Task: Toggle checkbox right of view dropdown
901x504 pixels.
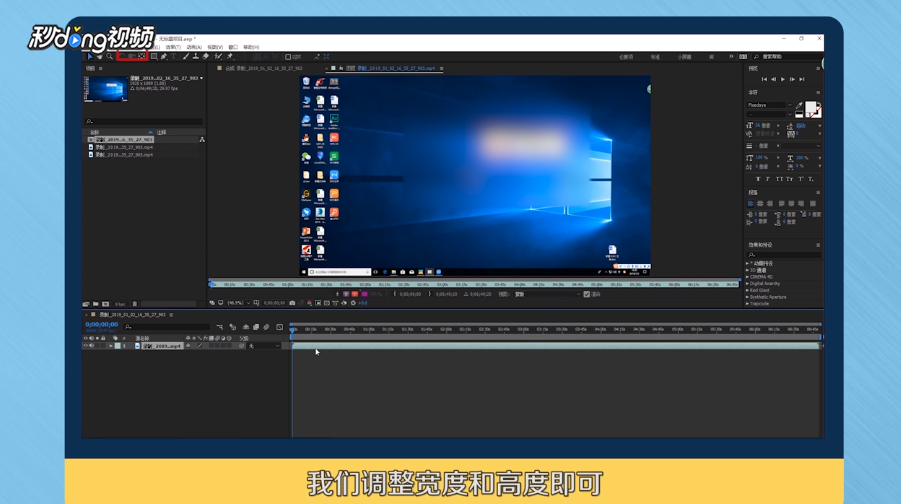Action: point(587,294)
